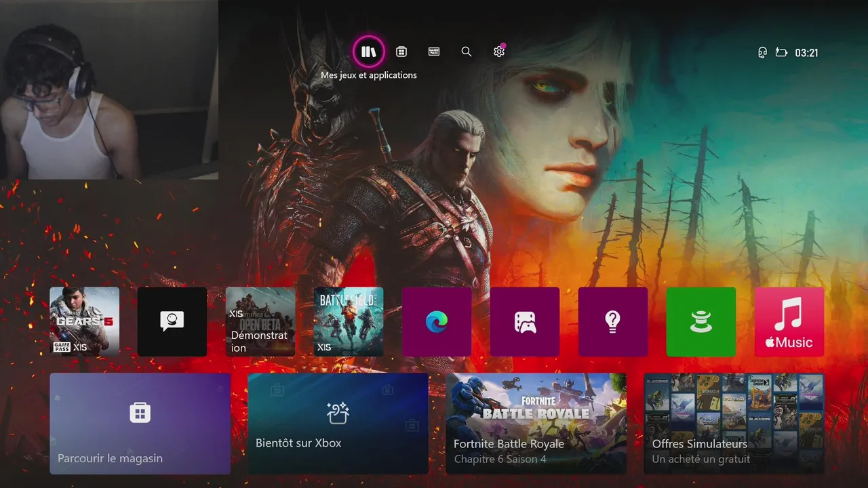Open the Battlefield Open Beta Démonstration tile
Screen dimensions: 868x488
(260, 321)
